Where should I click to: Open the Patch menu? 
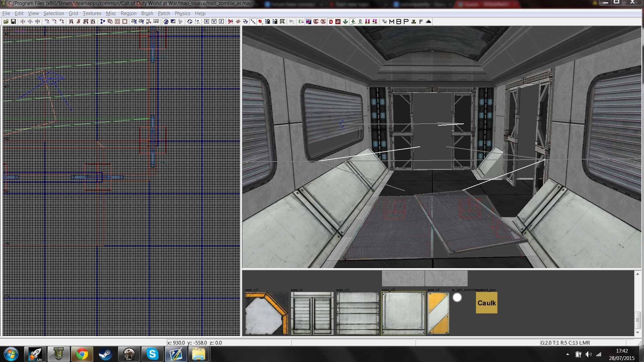tap(164, 13)
